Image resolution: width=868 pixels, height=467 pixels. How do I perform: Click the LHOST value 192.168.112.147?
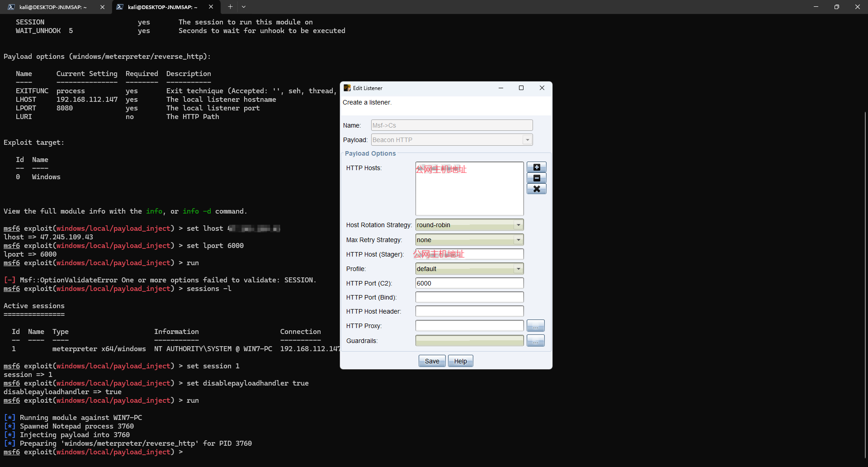coord(87,100)
